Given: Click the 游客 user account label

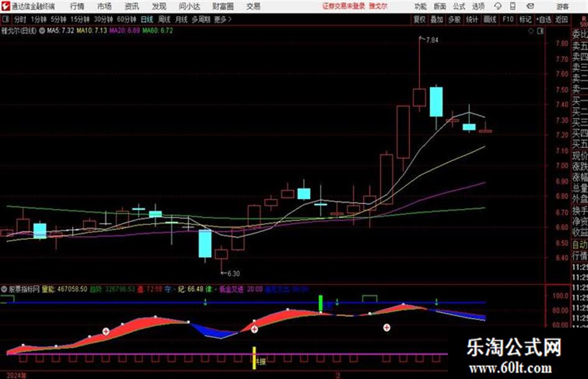Looking at the screenshot, I should click(x=562, y=6).
